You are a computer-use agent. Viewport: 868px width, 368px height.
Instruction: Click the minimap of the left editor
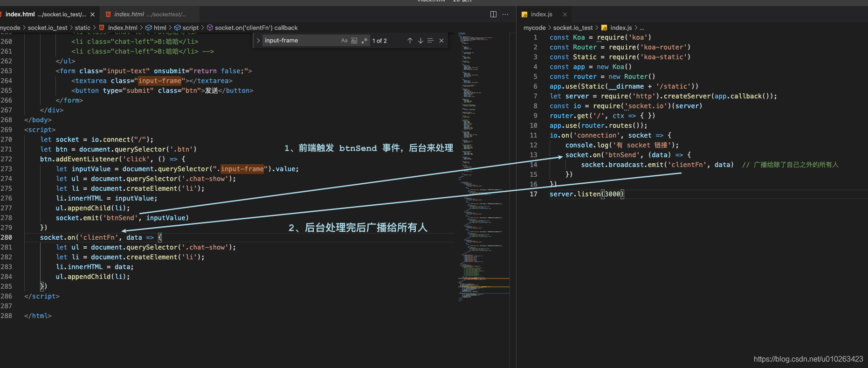(x=483, y=167)
